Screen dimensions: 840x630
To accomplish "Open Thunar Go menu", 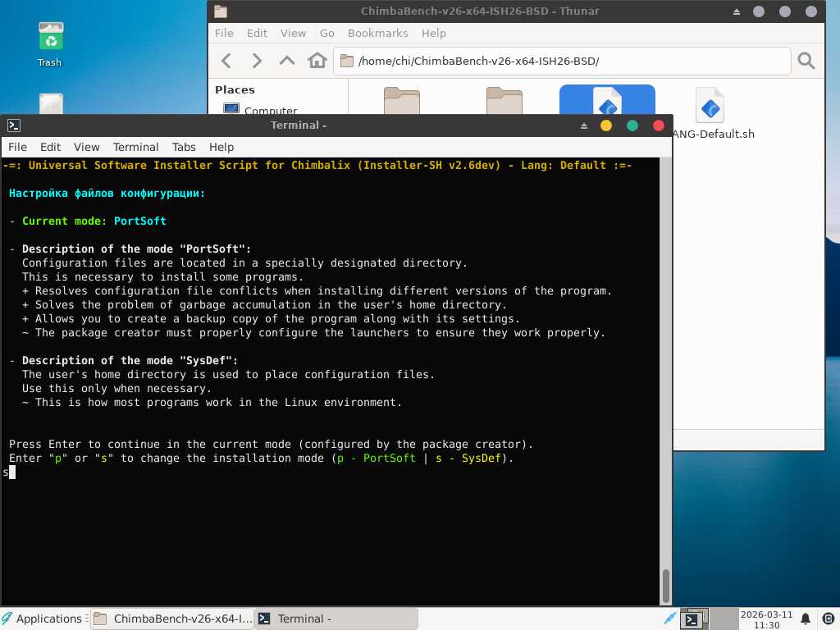I will 326,33.
